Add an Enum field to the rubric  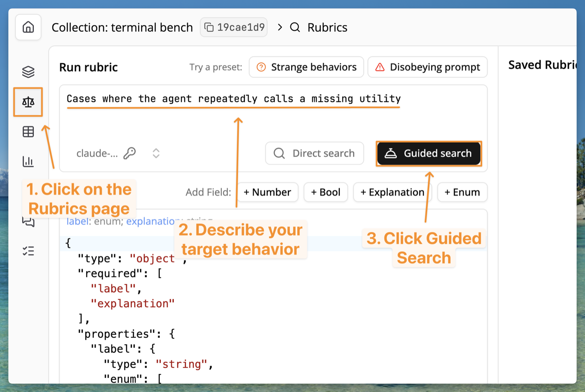462,192
